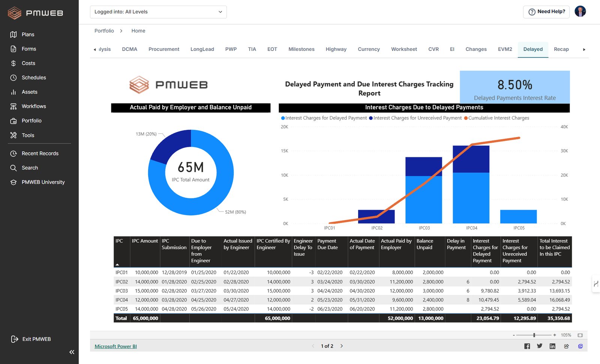This screenshot has height=364, width=600.
Task: Open the Forms sidebar icon
Action: (x=13, y=49)
